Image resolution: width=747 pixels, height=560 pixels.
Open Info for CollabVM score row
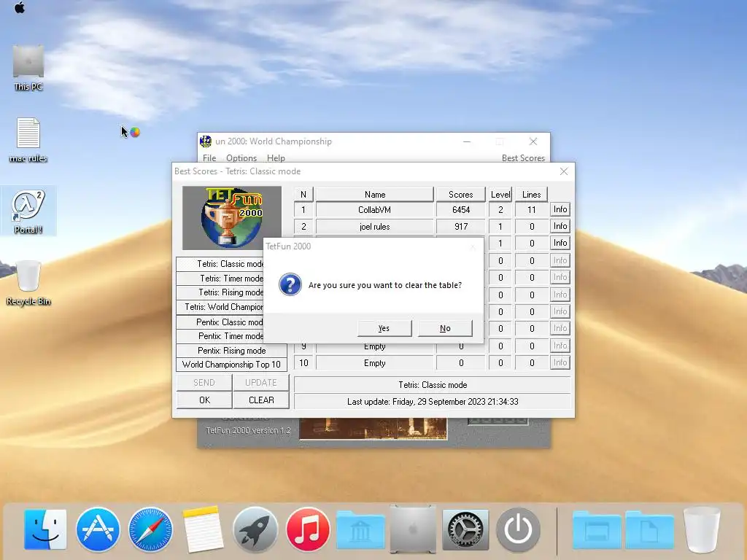(x=560, y=209)
